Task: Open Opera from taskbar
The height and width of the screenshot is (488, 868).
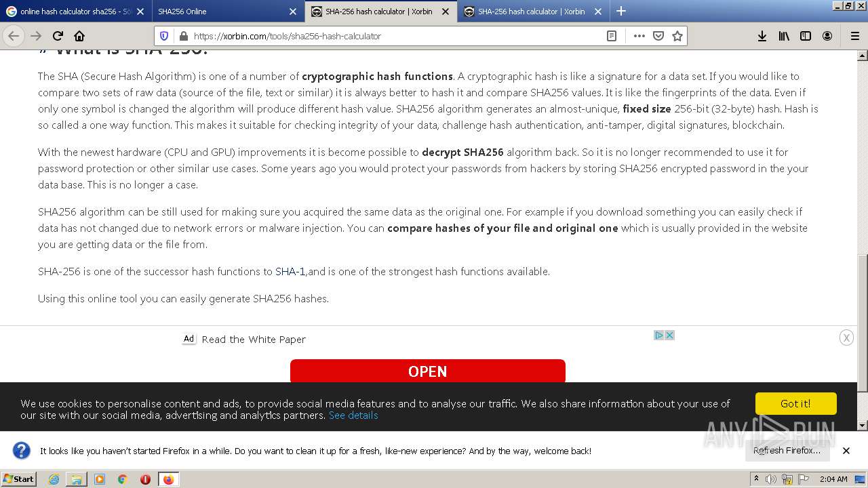Action: (x=145, y=479)
